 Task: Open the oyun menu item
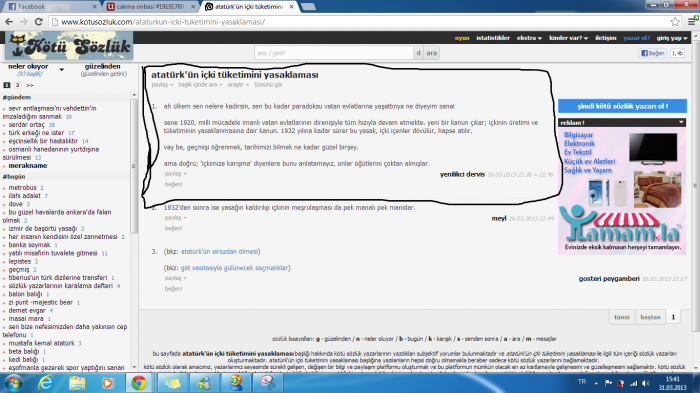(x=462, y=38)
